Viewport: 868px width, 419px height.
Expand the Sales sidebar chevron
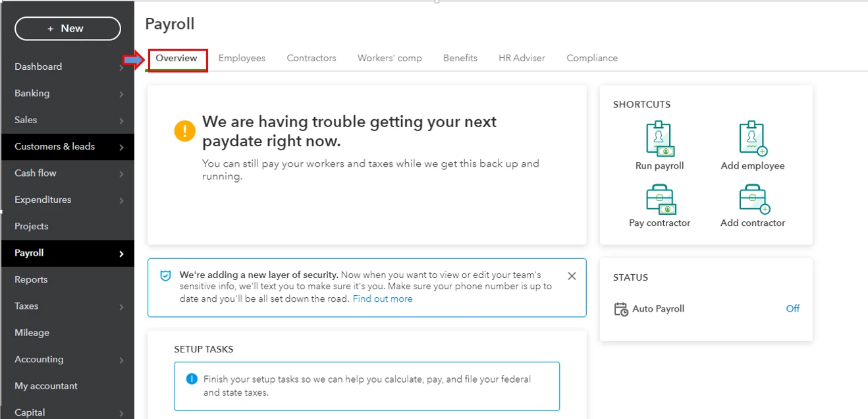[x=122, y=121]
